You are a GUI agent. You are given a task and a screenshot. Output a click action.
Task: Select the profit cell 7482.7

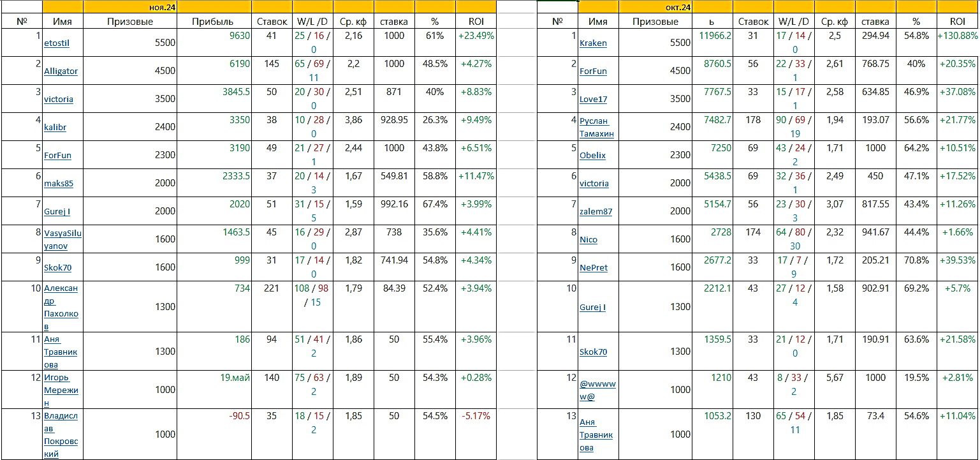(x=712, y=127)
